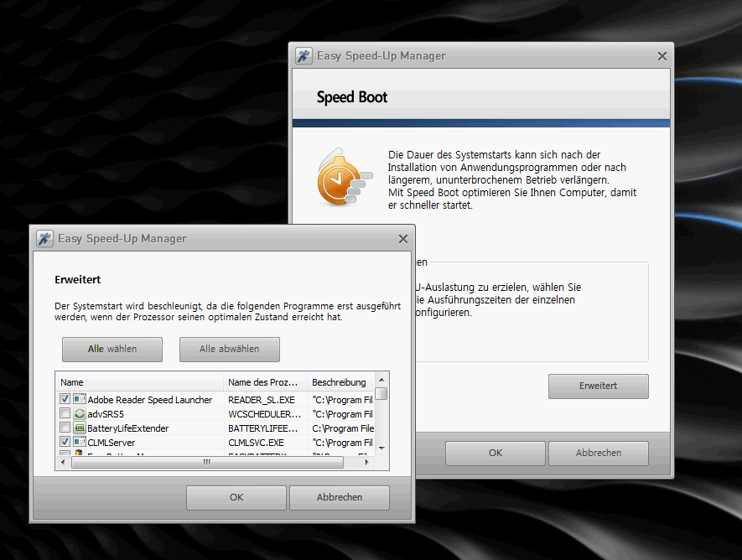Click the horizontal scrollbar right arrow
This screenshot has width=742, height=560.
click(367, 463)
